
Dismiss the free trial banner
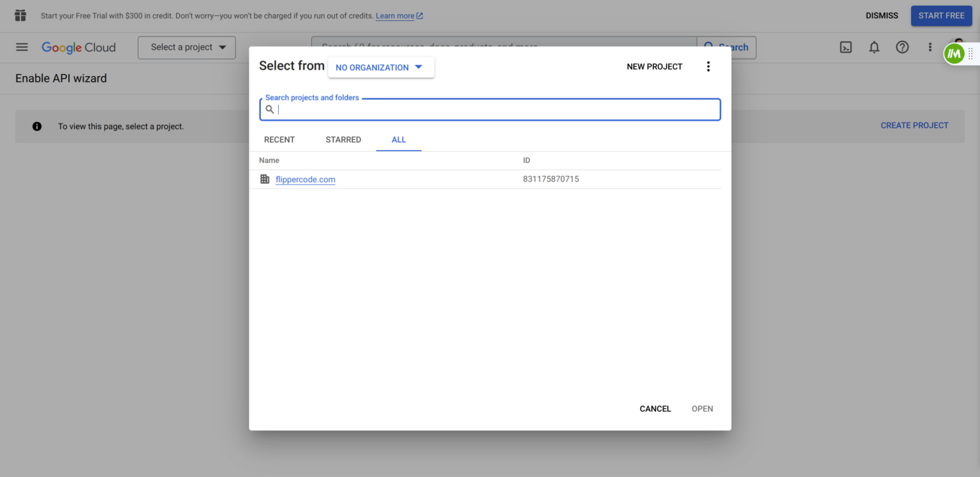(x=881, y=15)
